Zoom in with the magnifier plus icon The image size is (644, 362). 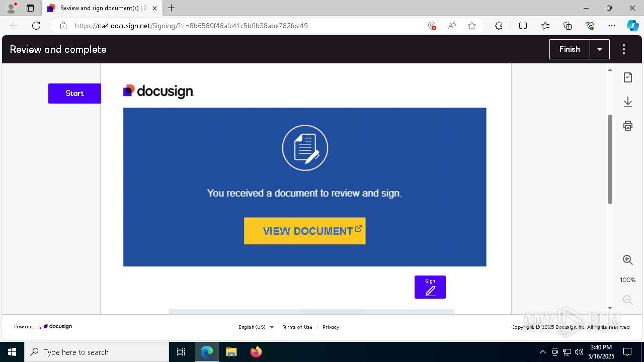[627, 260]
